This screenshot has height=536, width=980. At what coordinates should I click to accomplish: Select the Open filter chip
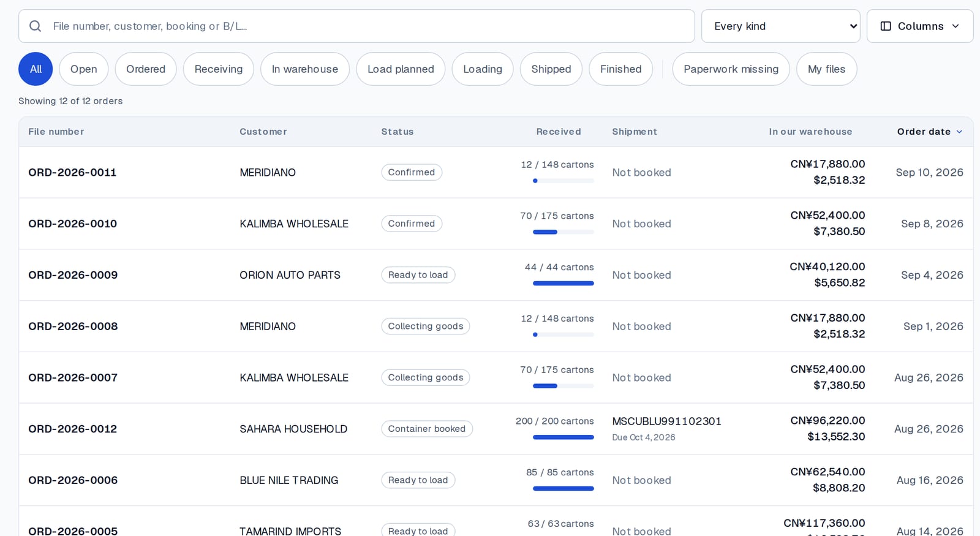coord(84,69)
